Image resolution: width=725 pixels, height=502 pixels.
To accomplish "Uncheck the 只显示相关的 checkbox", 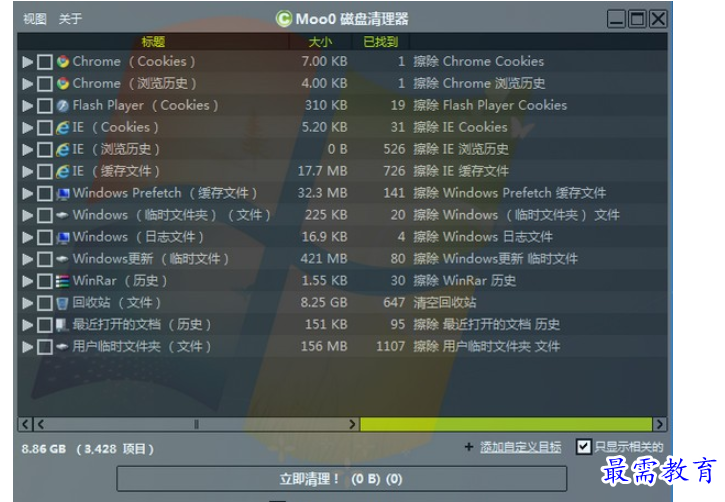I will [584, 447].
